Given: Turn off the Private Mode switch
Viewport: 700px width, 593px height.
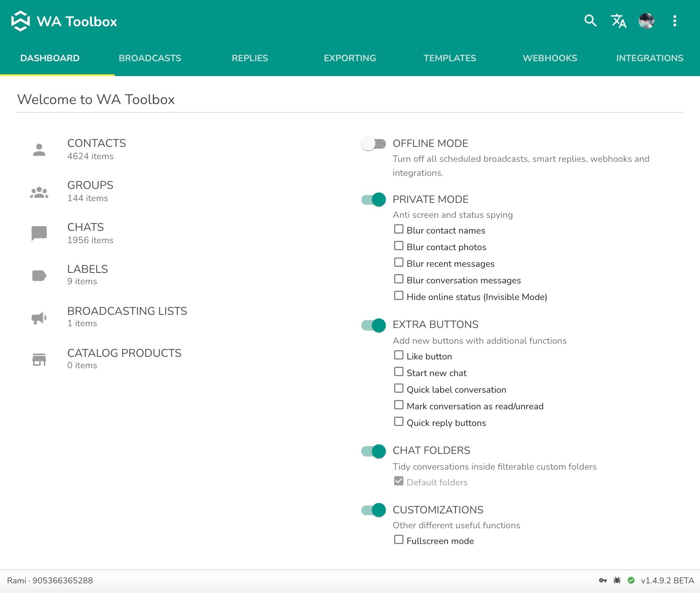Looking at the screenshot, I should [x=374, y=199].
